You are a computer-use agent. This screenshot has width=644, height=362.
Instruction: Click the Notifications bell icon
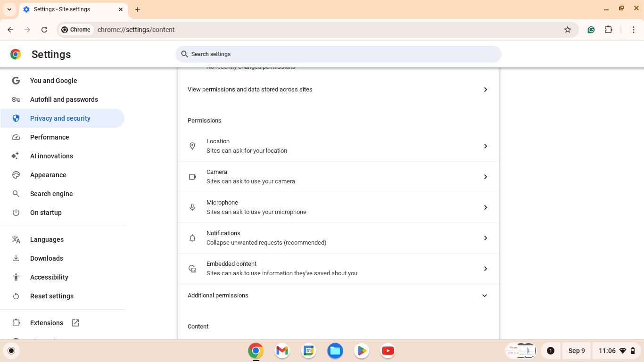click(x=192, y=238)
